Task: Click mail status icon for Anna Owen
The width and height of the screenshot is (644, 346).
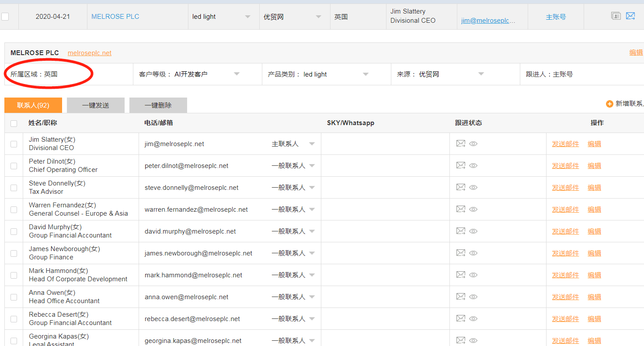Action: coord(461,297)
